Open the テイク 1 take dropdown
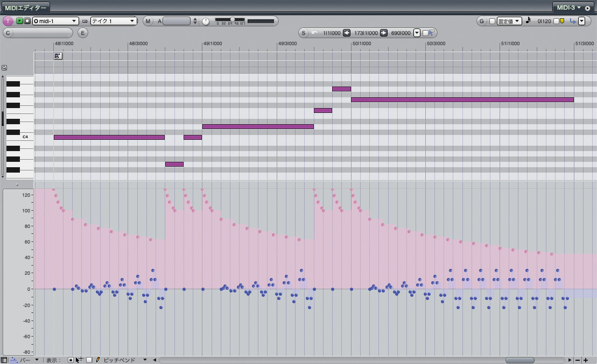This screenshot has height=364, width=597. tap(113, 21)
